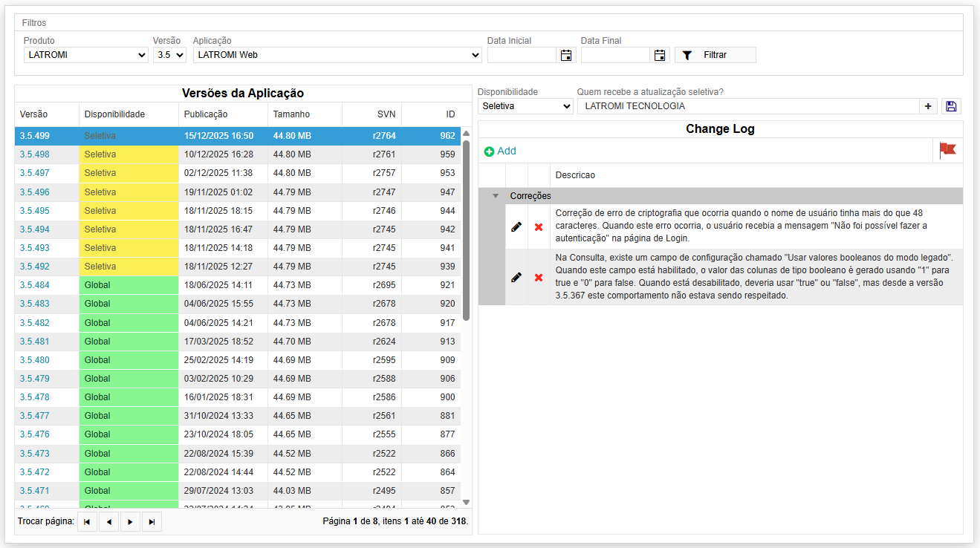Open the Produto dropdown

85,55
